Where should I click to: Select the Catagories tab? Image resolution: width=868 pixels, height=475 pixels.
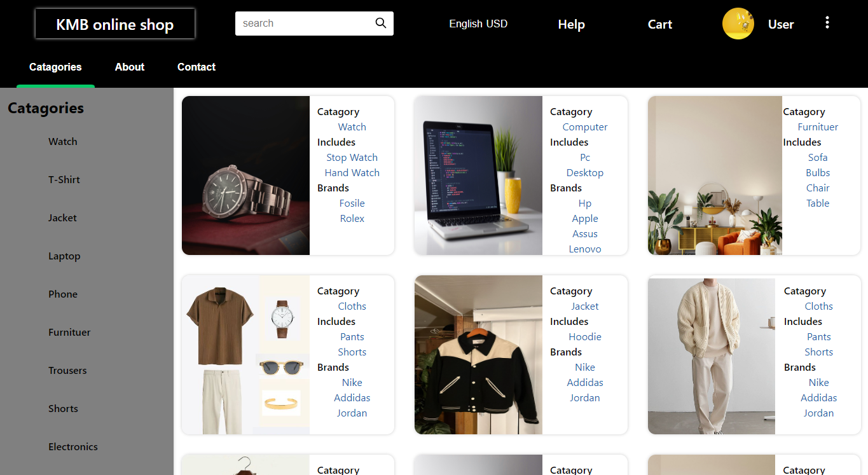tap(55, 67)
